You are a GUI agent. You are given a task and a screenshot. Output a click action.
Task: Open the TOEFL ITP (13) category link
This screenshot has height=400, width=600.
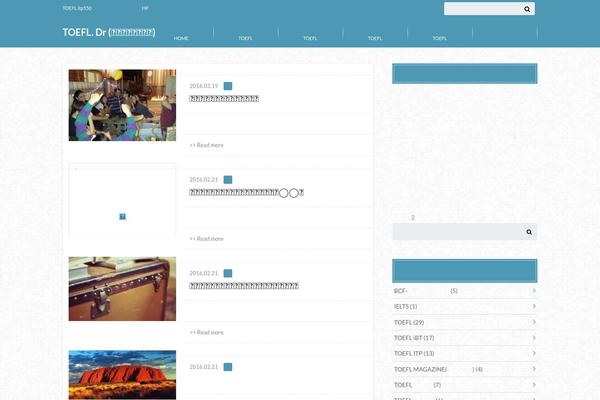(x=414, y=353)
